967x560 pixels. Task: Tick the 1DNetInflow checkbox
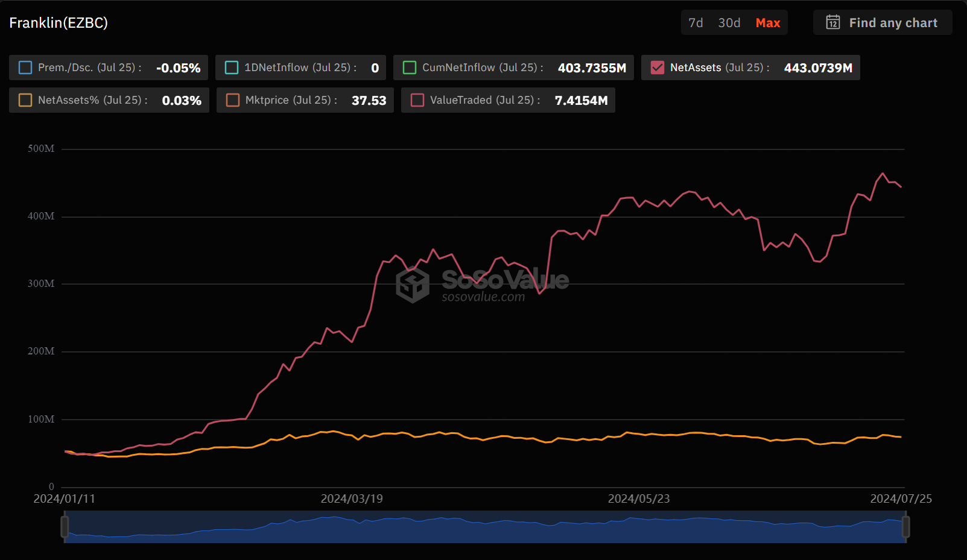[232, 68]
